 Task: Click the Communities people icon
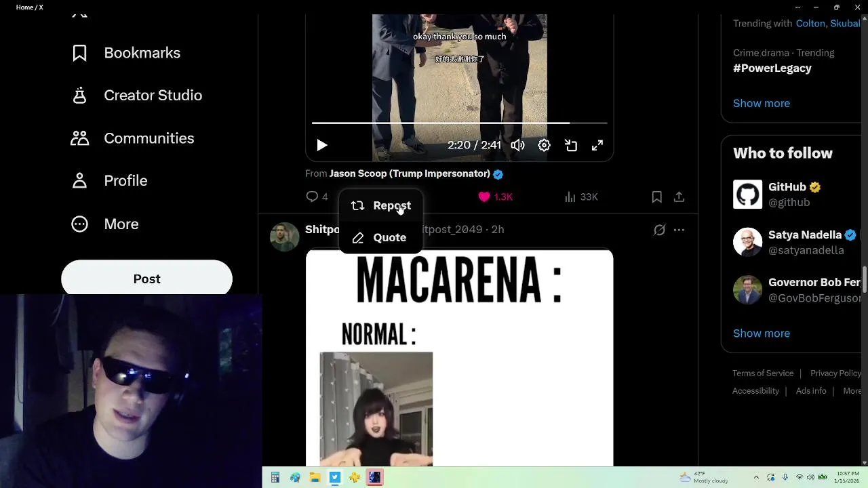point(80,138)
